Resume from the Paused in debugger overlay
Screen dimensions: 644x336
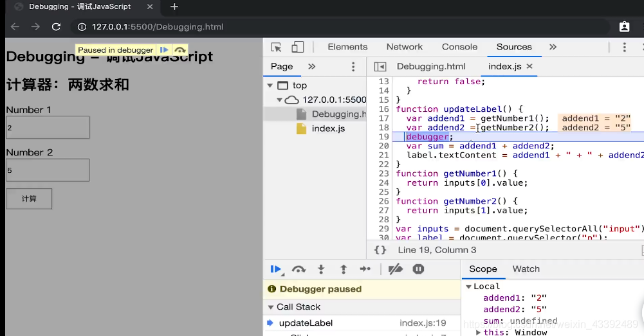coord(164,50)
